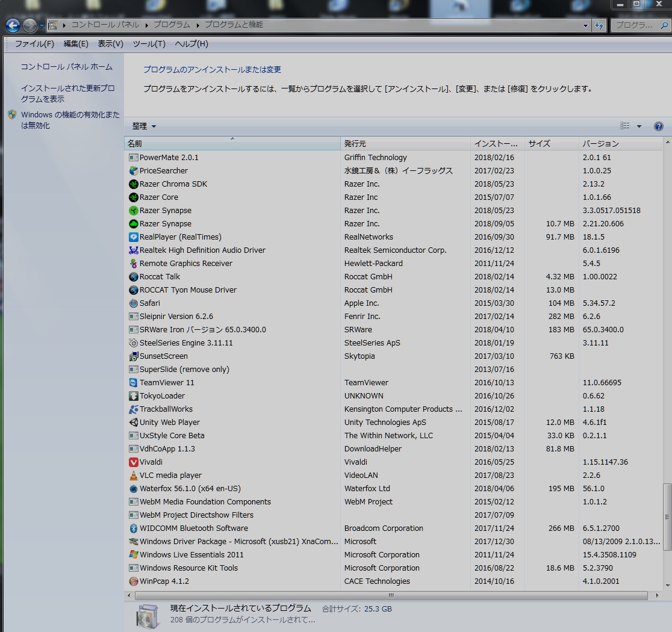
Task: Click the help question mark icon
Action: point(658,126)
